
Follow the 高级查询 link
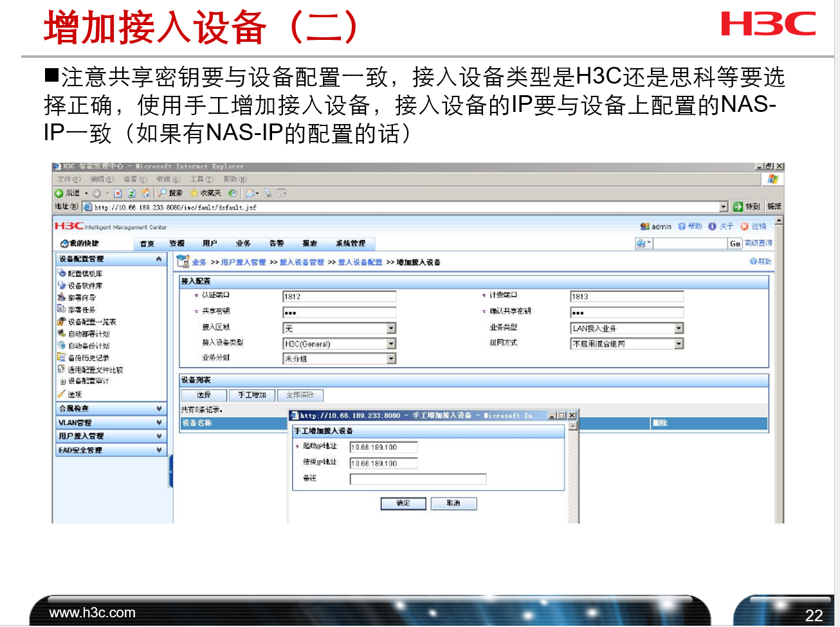[x=758, y=243]
